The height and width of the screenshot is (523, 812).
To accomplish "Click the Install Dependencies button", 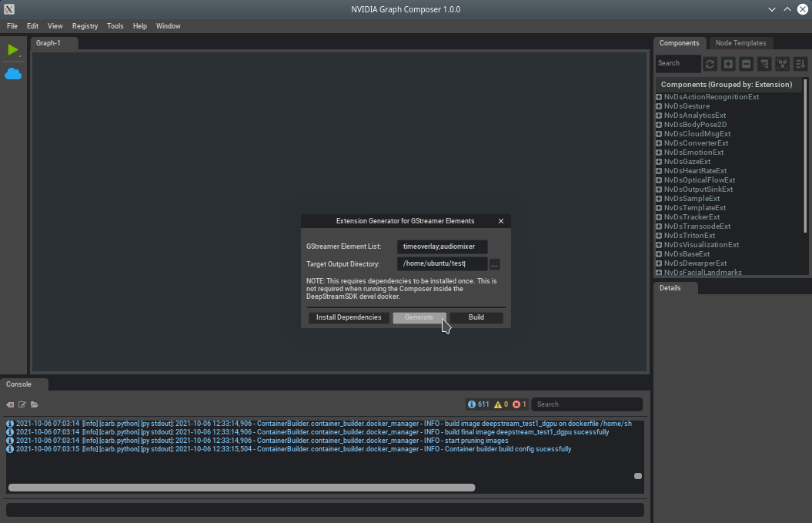I will coord(348,317).
